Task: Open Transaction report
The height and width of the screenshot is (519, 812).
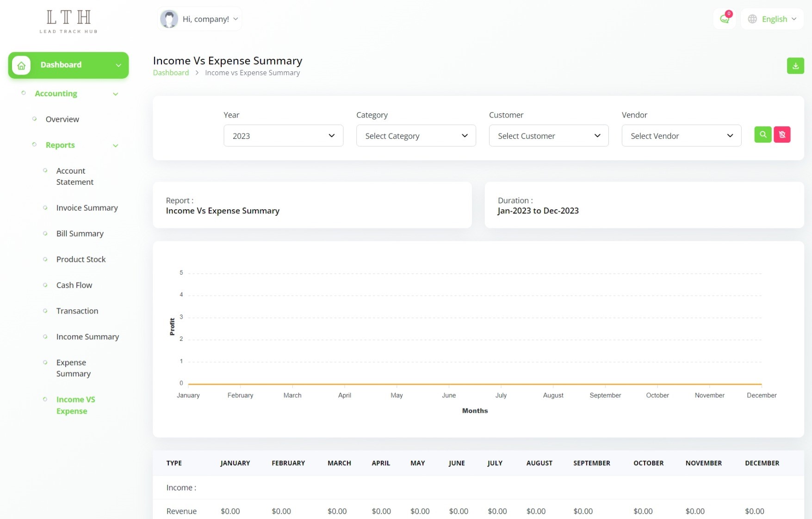Action: tap(77, 311)
